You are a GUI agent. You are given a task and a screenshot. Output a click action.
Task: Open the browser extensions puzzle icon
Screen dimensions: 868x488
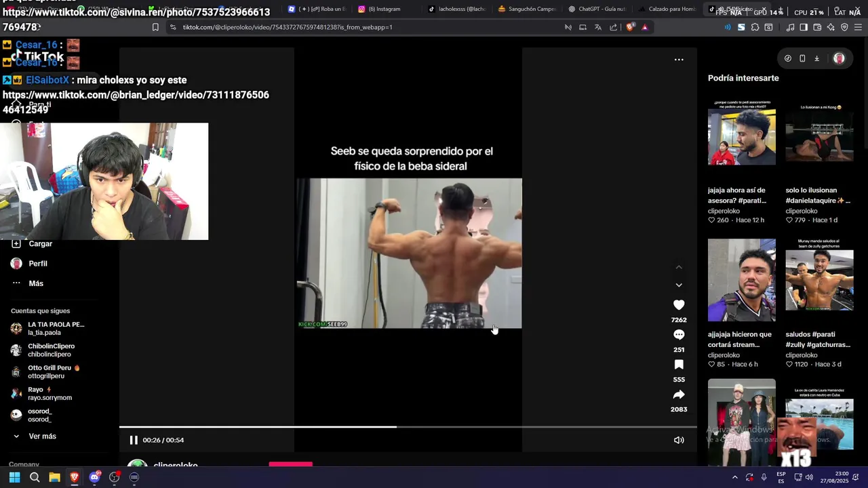click(x=755, y=27)
